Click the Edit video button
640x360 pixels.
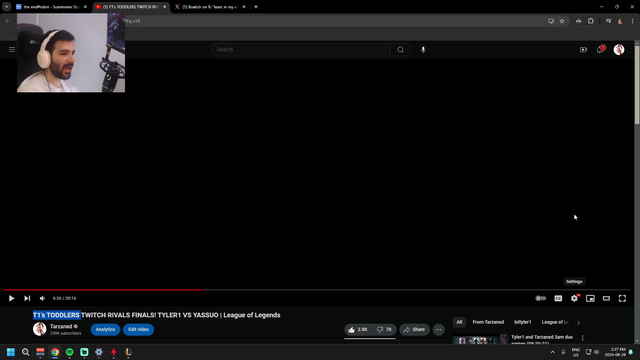tap(138, 329)
